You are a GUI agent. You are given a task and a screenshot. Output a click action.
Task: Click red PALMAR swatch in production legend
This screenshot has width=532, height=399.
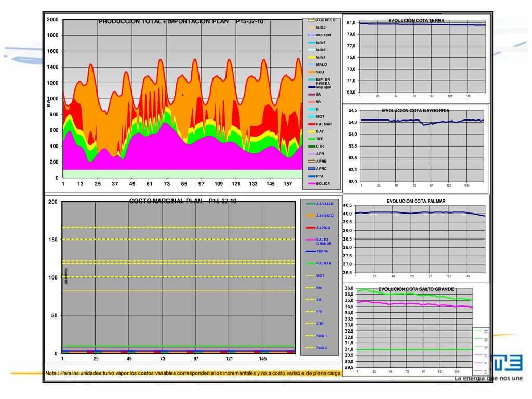(311, 124)
